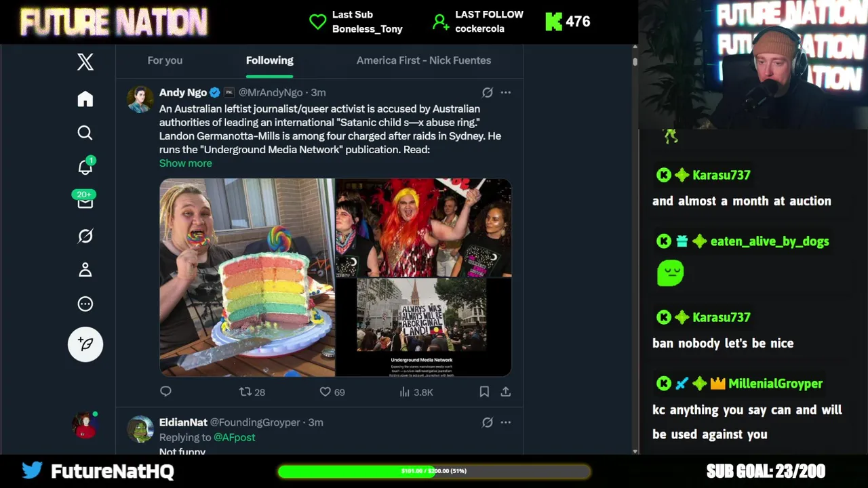The image size is (868, 488).
Task: Open the More circle menu icon
Action: tap(85, 304)
